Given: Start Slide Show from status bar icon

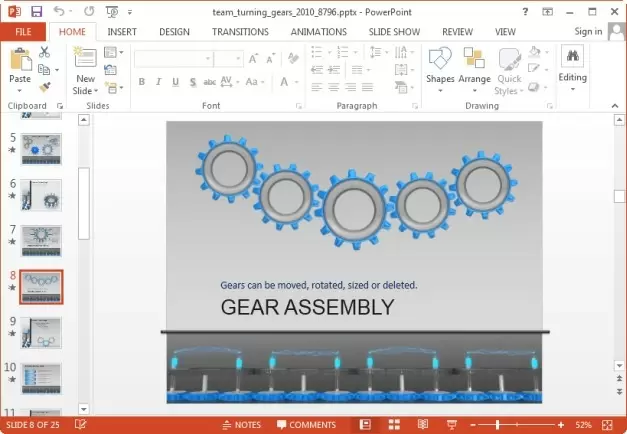Looking at the screenshot, I should (449, 425).
